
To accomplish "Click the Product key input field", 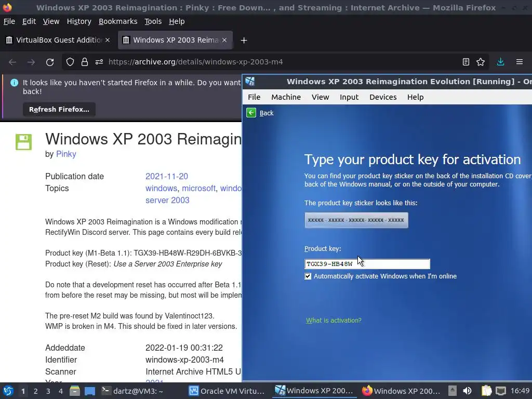I will pyautogui.click(x=367, y=264).
